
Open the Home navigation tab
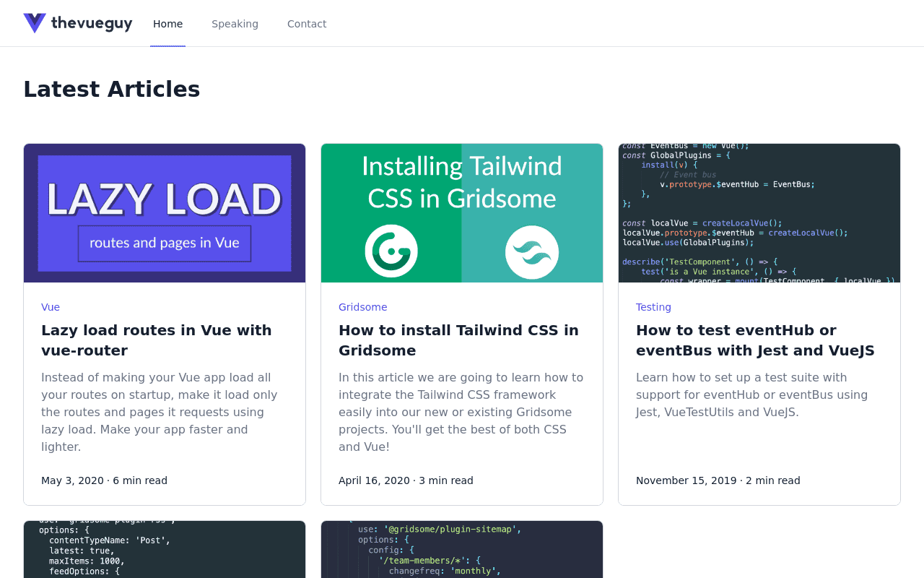[167, 24]
